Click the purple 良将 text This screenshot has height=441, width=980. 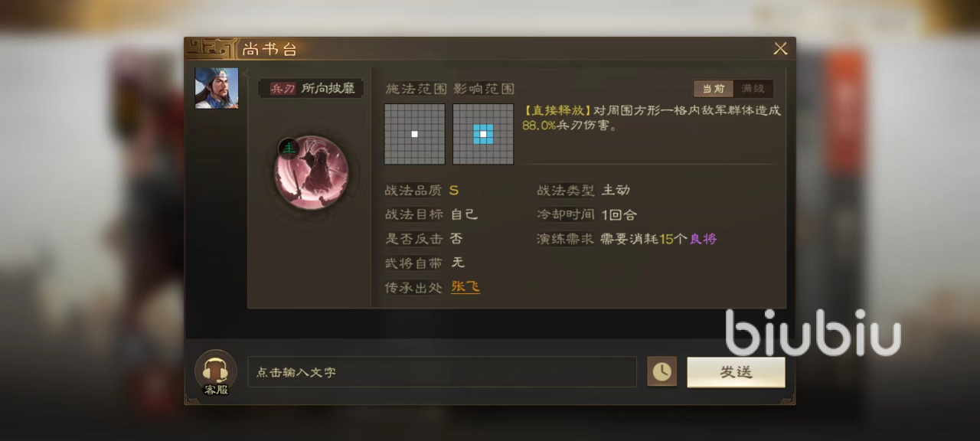(703, 239)
